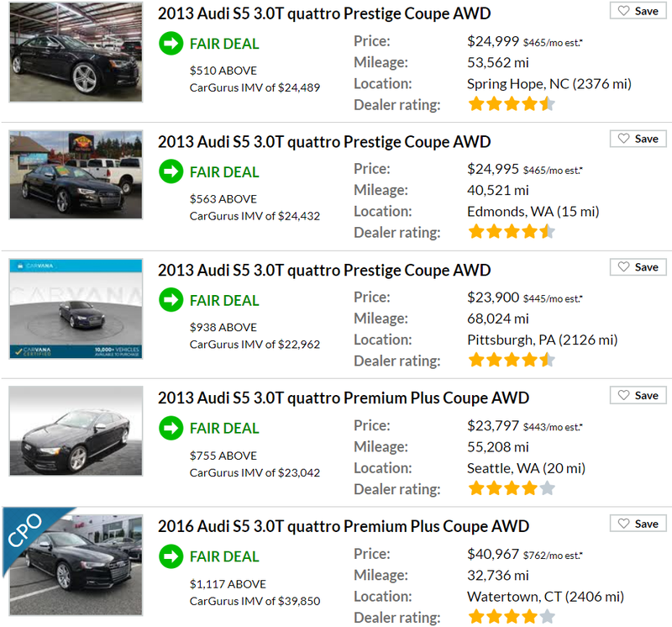Click the Spring Hope, NC (2376 mi) location
Screen dimensions: 672x627
[x=549, y=84]
